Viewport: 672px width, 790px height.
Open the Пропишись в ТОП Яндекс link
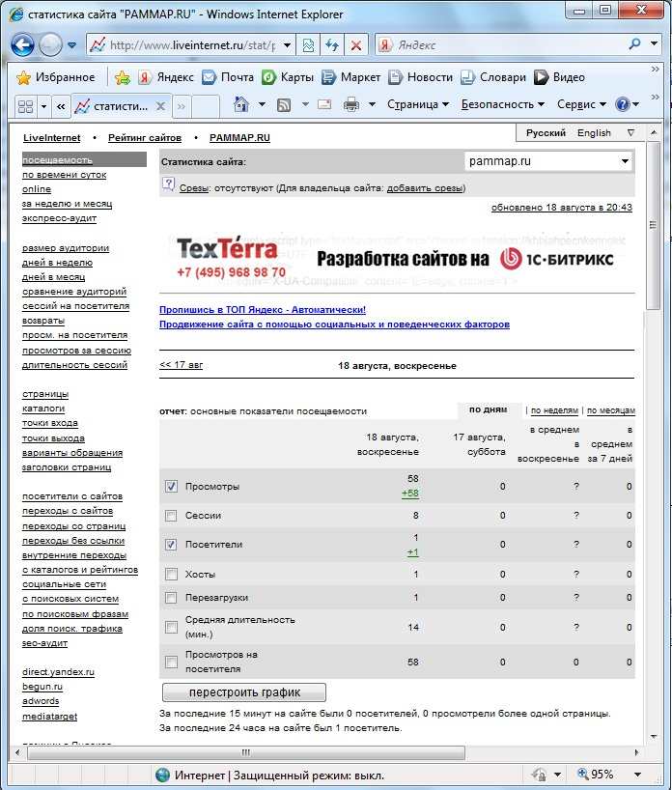263,310
